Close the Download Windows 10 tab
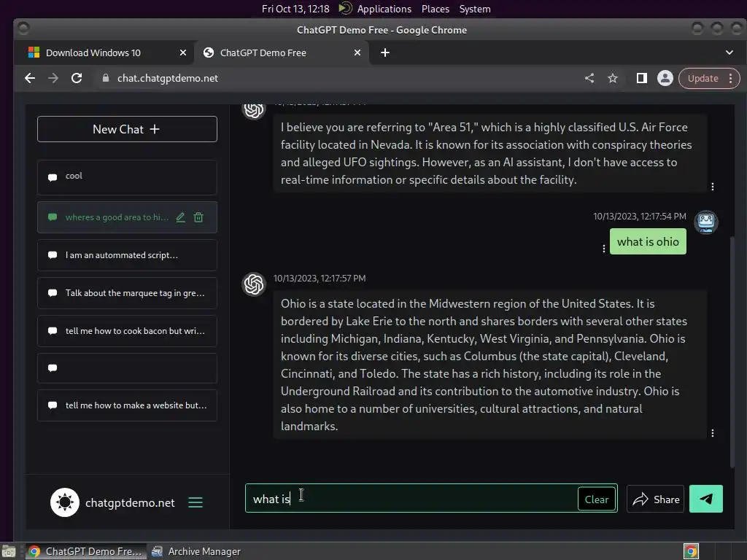 coord(183,52)
